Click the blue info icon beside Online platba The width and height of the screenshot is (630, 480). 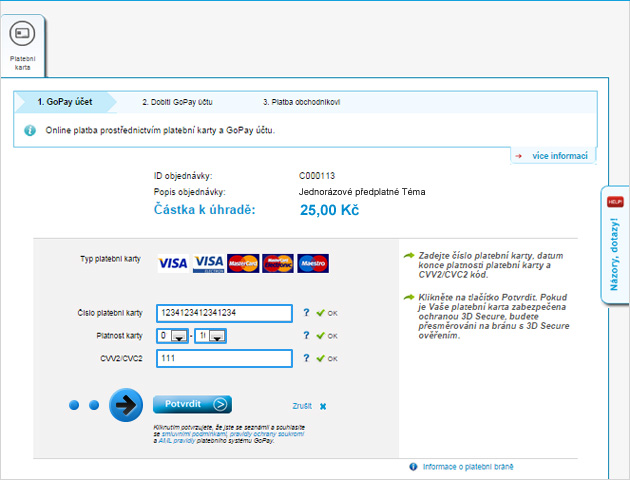click(30, 130)
